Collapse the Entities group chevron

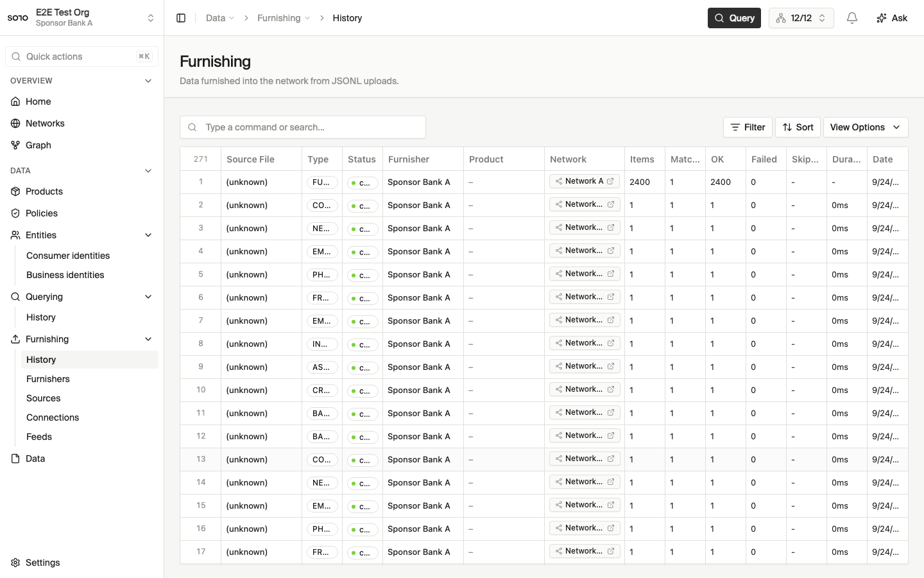click(x=148, y=235)
